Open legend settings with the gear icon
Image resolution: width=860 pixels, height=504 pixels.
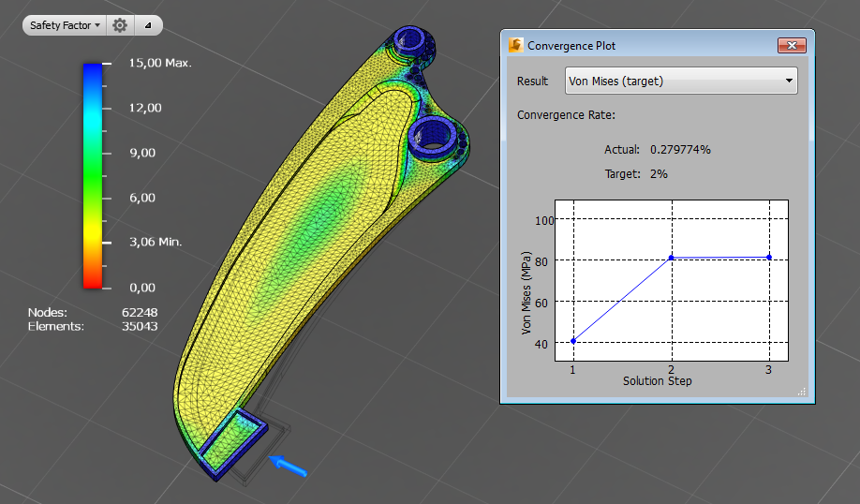[x=120, y=25]
